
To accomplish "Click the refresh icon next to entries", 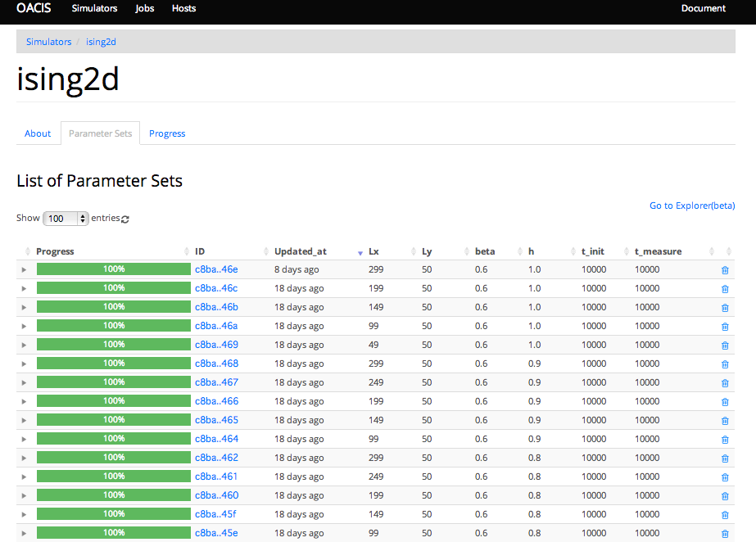I will [x=125, y=219].
